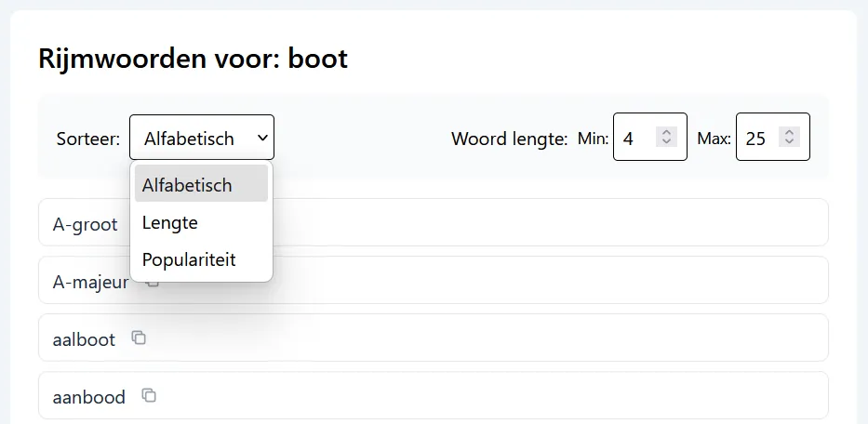Click the copy icon beside A-majeur

tap(154, 281)
